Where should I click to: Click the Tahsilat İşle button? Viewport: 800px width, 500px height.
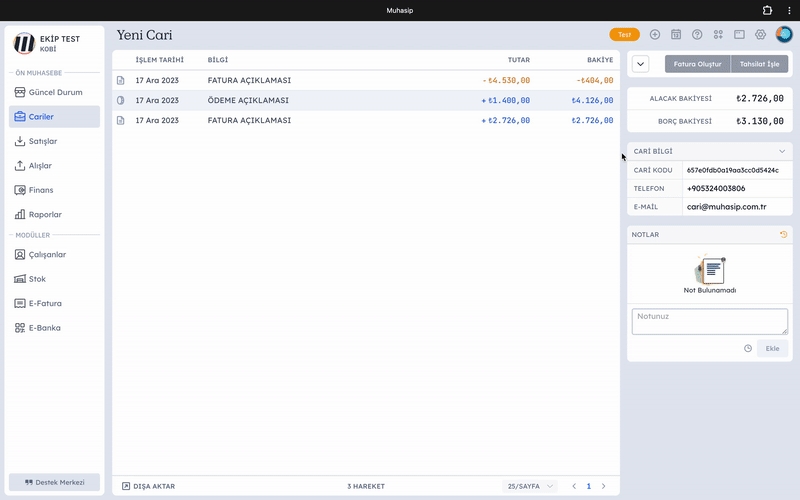point(759,64)
